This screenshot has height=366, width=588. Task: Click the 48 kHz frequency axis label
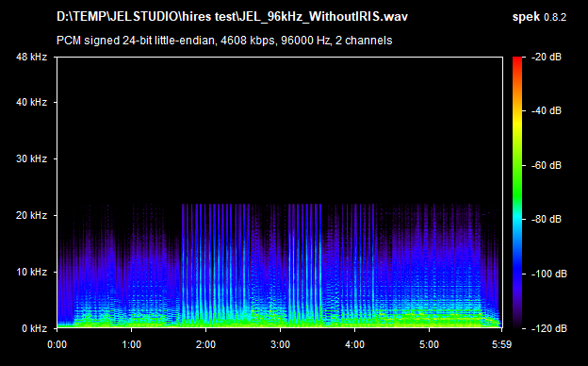(x=31, y=57)
